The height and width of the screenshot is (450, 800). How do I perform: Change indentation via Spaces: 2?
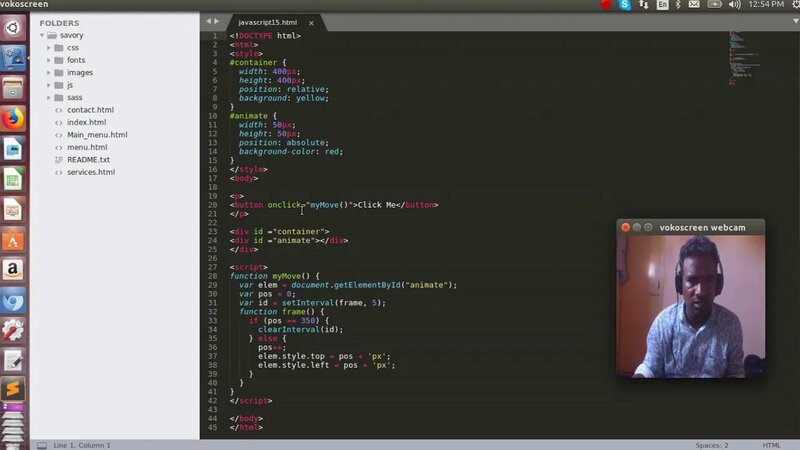pyautogui.click(x=712, y=445)
